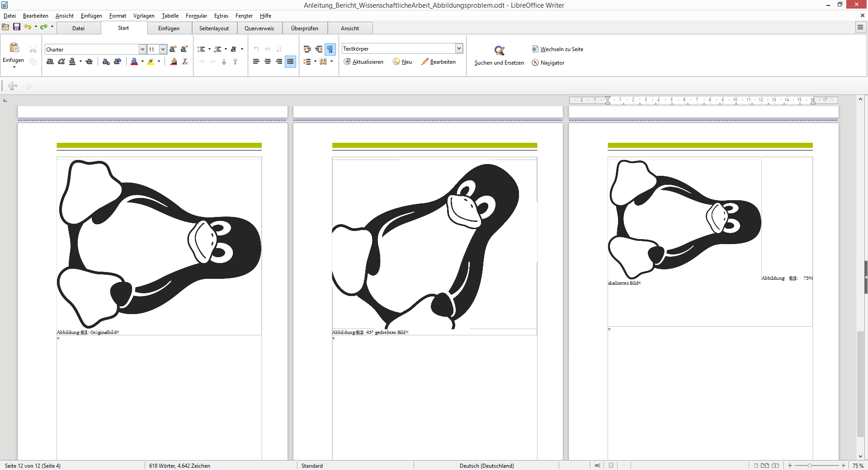
Task: Select justified alignment
Action: pos(290,61)
